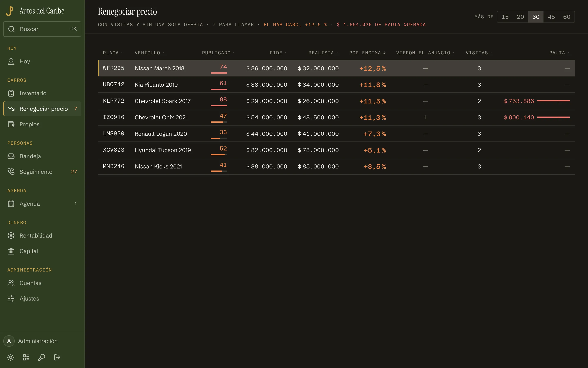Open the Hoy sunrise icon
This screenshot has height=368, width=588.
[x=11, y=61]
